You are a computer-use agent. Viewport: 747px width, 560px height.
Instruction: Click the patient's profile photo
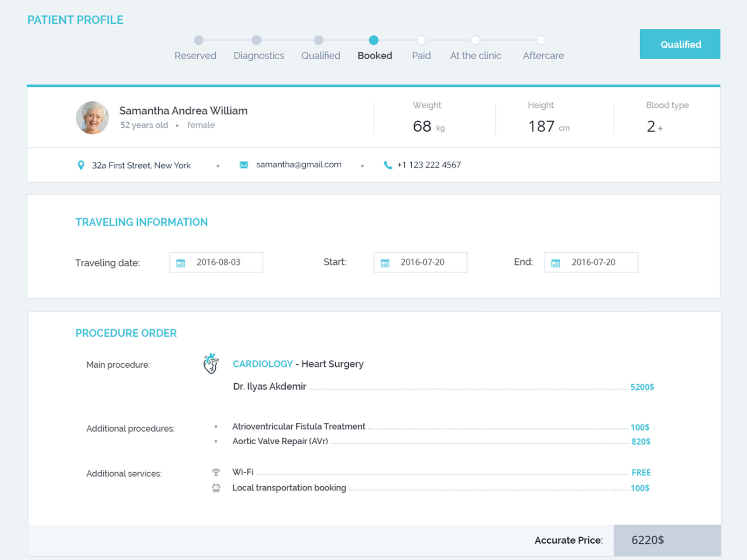click(92, 118)
